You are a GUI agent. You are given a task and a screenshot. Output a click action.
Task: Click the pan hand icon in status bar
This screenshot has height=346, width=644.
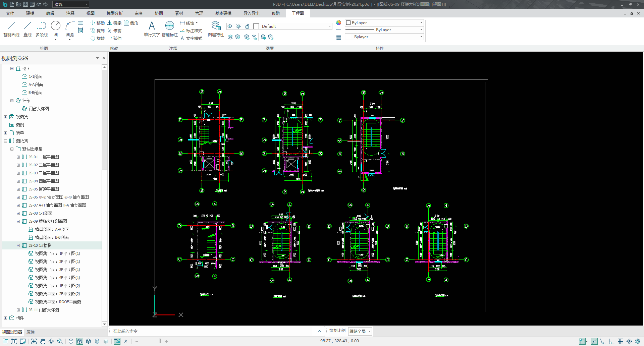coord(43,341)
